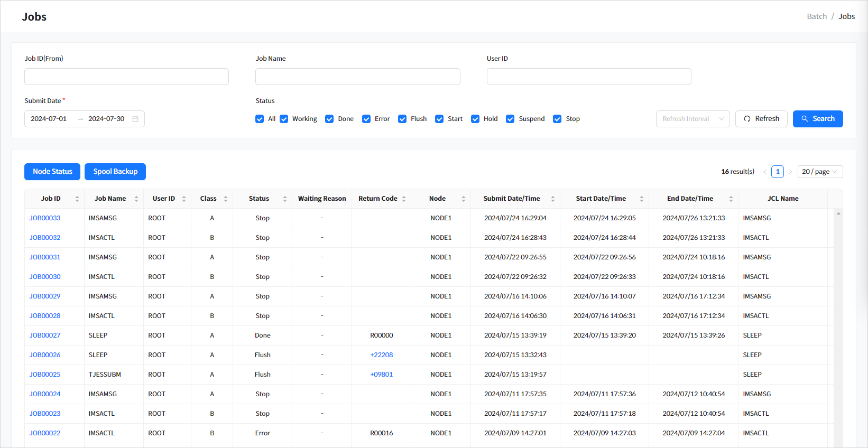Select the 2024-07-01 start date field
This screenshot has width=868, height=448.
(x=49, y=119)
